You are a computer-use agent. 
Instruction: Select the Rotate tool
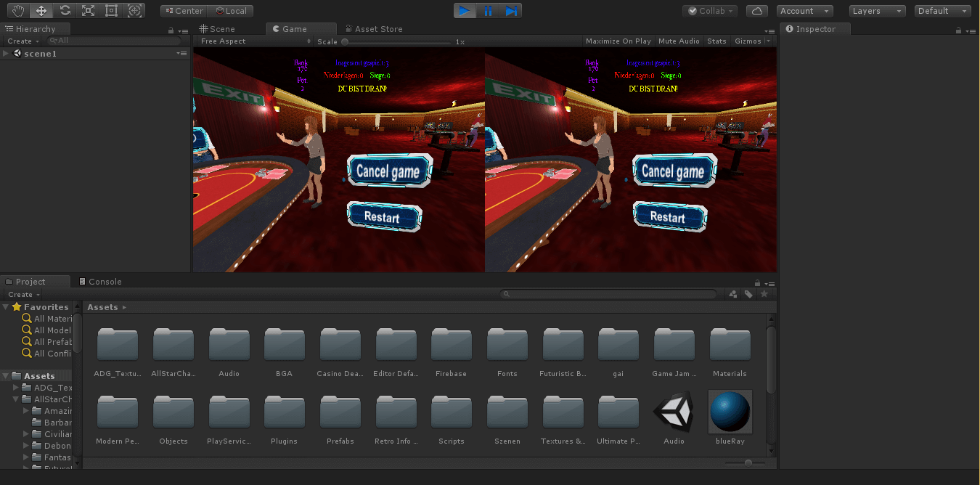pyautogui.click(x=65, y=11)
